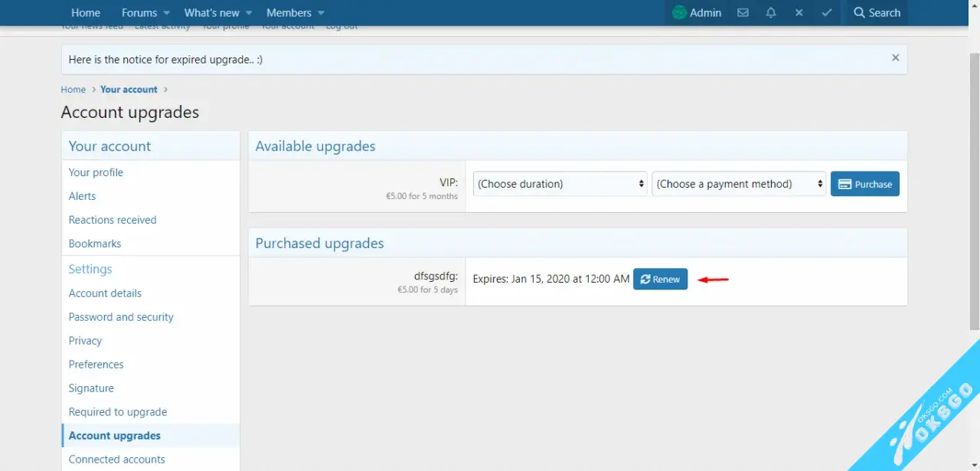This screenshot has height=471, width=980.
Task: Dismiss the expired upgrade notice
Action: (x=895, y=58)
